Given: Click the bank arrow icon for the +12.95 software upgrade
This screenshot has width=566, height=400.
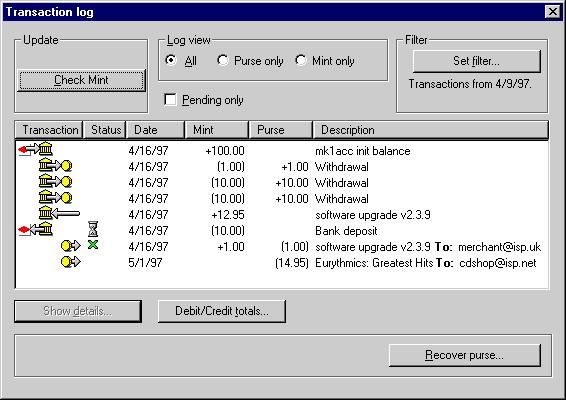Looking at the screenshot, I should [59, 213].
